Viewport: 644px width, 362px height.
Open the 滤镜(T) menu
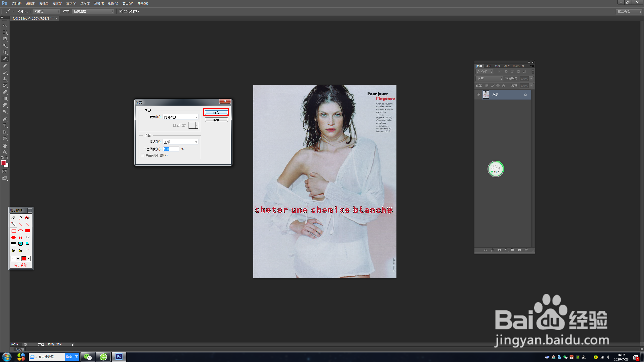click(99, 4)
